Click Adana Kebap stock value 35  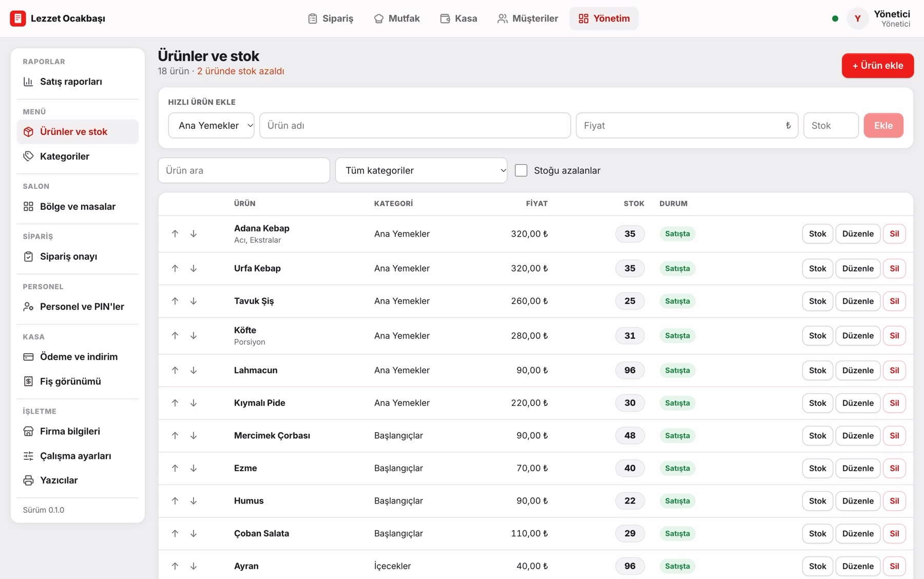[x=630, y=234]
